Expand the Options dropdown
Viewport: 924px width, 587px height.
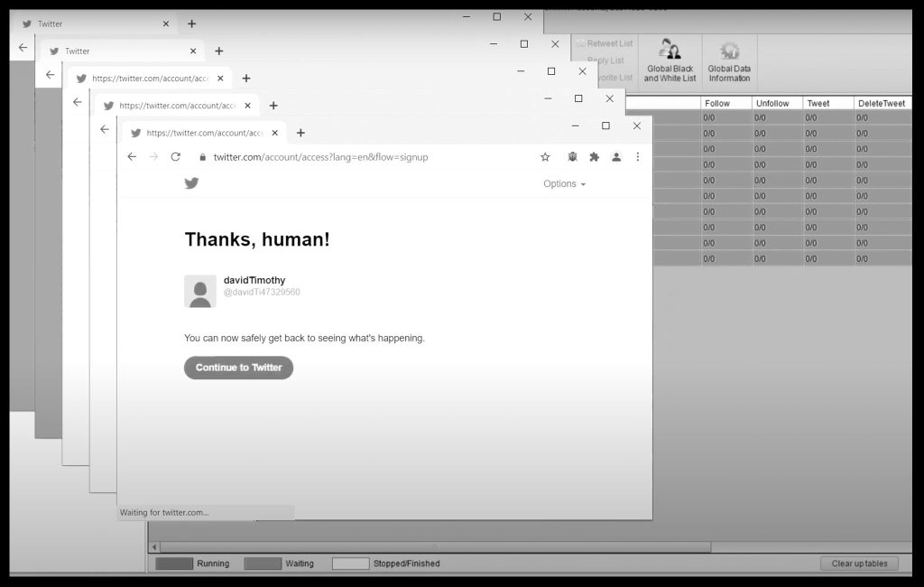click(x=565, y=183)
